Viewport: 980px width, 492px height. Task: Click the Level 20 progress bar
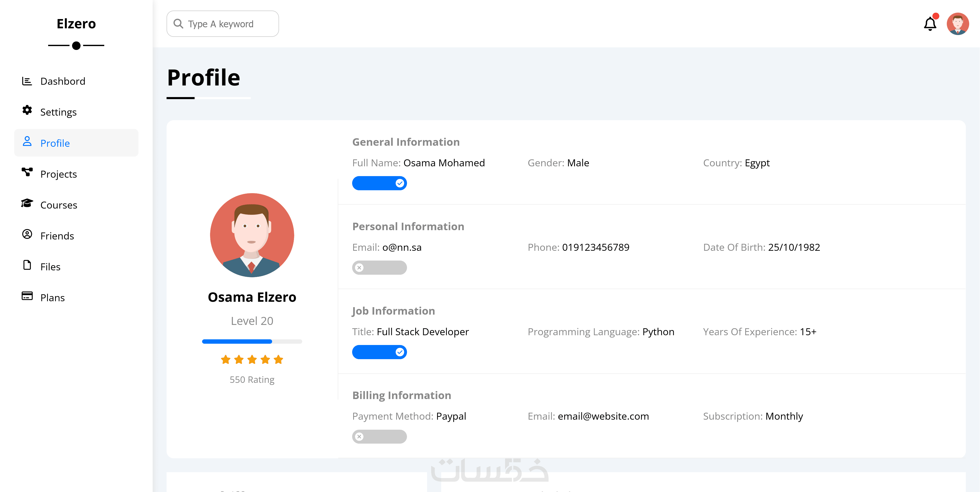tap(252, 342)
